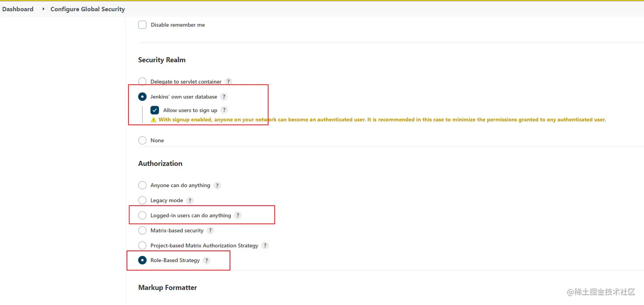Select Logged-in users can do anything radio

click(142, 215)
